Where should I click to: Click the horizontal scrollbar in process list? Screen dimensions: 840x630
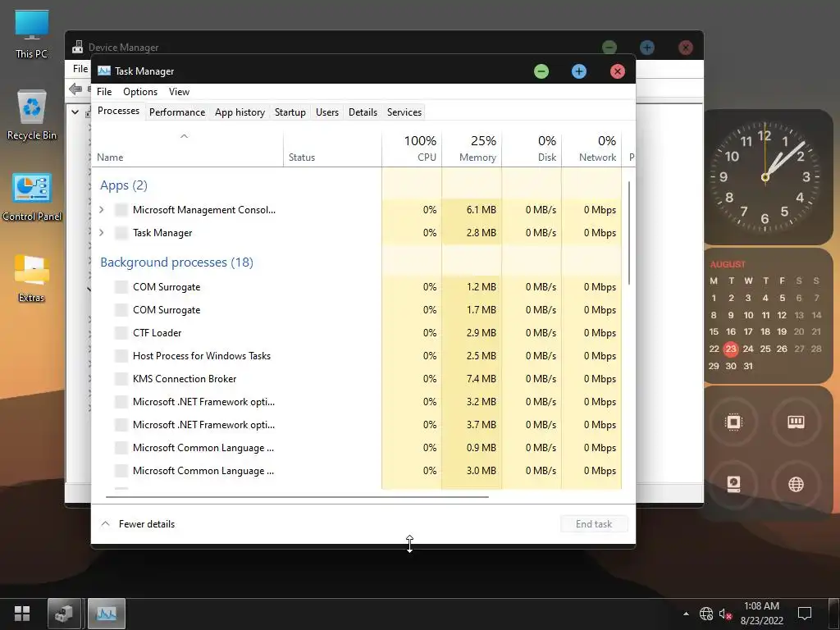(297, 496)
